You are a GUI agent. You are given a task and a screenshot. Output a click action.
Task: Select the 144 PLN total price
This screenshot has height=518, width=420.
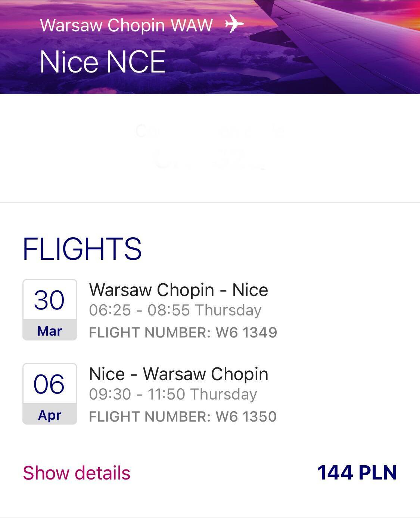click(x=357, y=472)
